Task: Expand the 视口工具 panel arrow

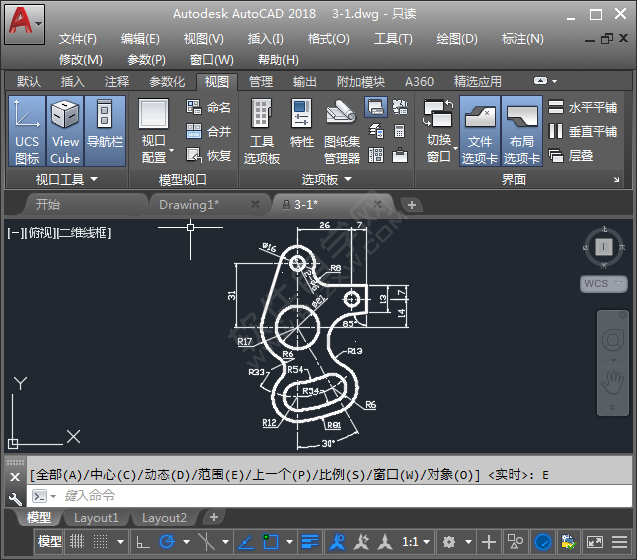Action: coord(94,179)
